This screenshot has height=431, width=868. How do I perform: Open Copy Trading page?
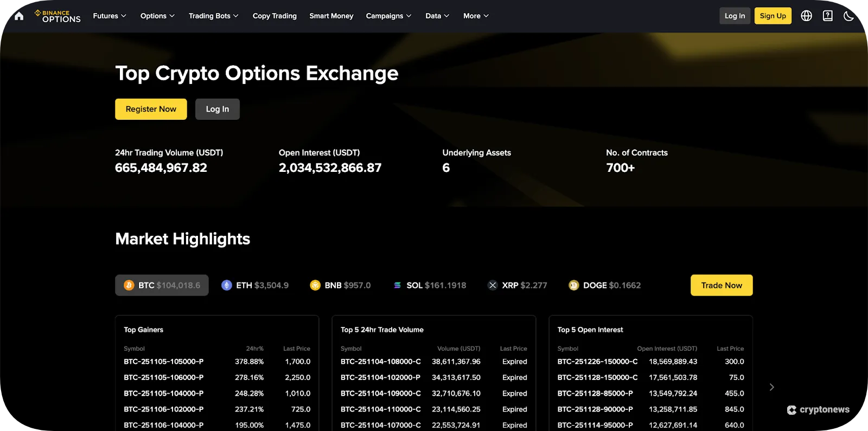click(x=275, y=16)
